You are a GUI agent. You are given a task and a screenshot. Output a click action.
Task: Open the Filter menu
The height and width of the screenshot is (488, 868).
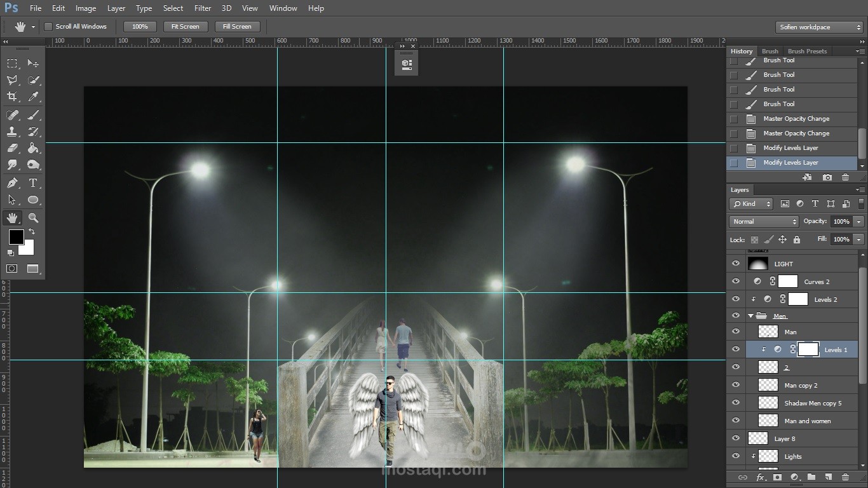203,8
